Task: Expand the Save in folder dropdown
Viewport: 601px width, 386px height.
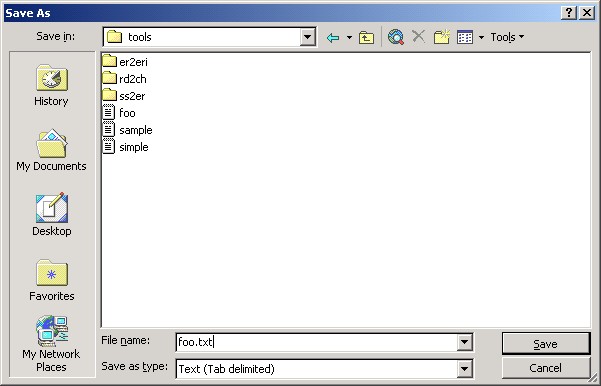Action: click(307, 37)
